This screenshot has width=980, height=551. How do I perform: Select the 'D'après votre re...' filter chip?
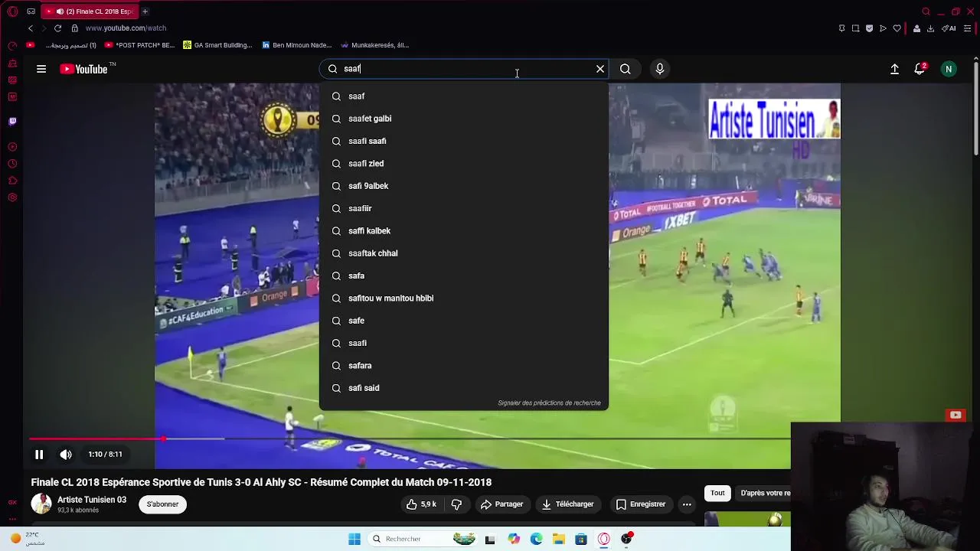tap(765, 493)
